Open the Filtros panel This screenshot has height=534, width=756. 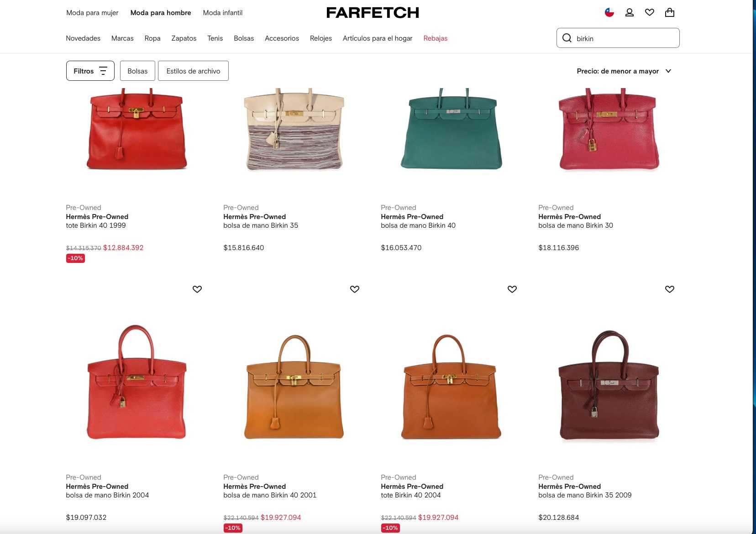pyautogui.click(x=90, y=71)
